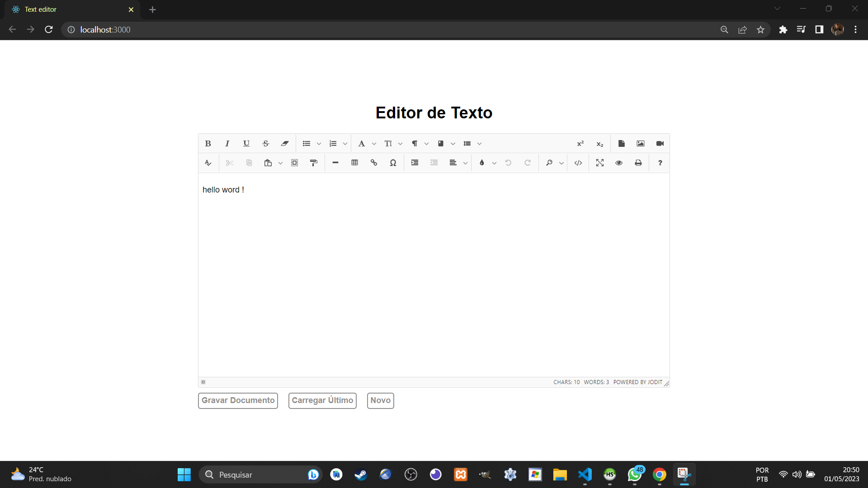Viewport: 868px width, 488px height.
Task: Insert a table using the table icon
Action: coord(355,163)
